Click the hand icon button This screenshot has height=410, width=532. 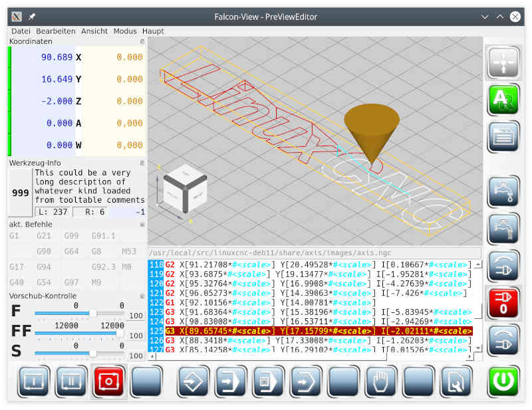381,381
